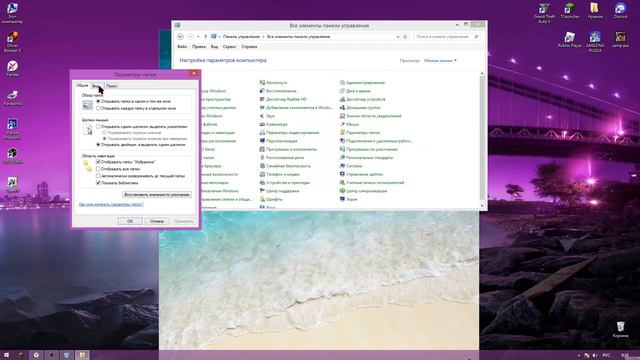Open Программы и компоненты in Control Panel
The image size is (640, 360).
[288, 149]
